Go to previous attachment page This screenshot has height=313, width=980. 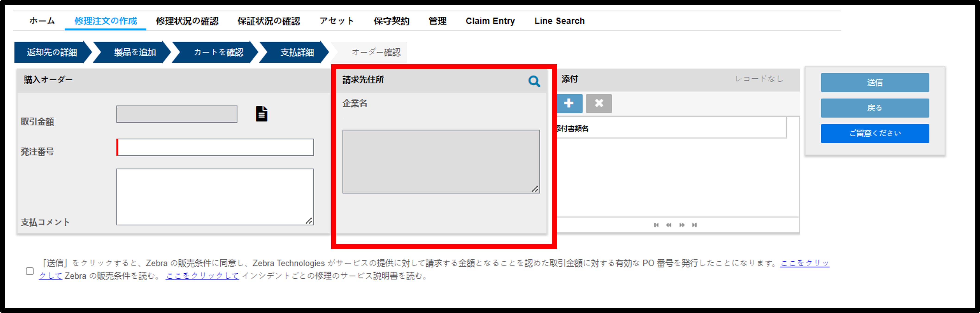[x=669, y=225]
